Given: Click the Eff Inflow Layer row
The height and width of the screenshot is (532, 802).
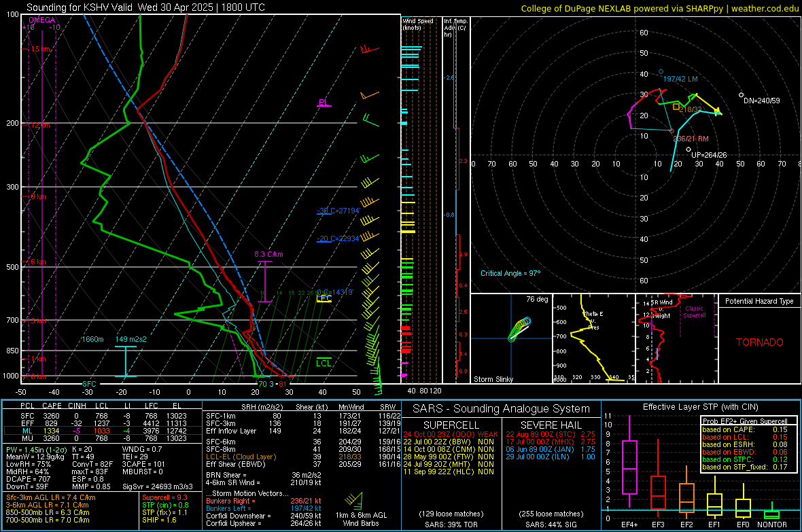Looking at the screenshot, I should pyautogui.click(x=303, y=431).
